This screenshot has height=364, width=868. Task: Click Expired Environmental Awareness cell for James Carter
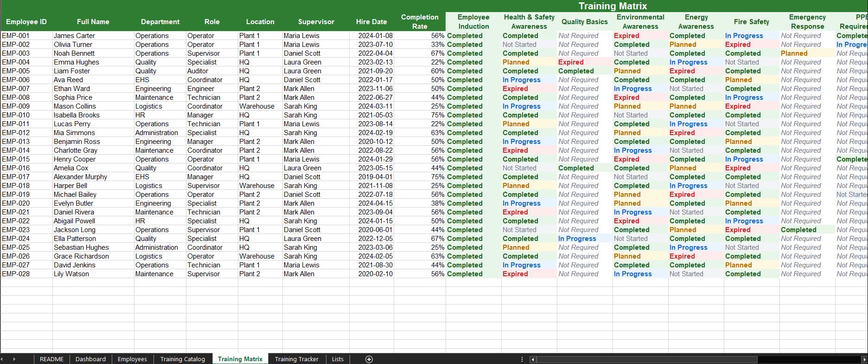640,36
